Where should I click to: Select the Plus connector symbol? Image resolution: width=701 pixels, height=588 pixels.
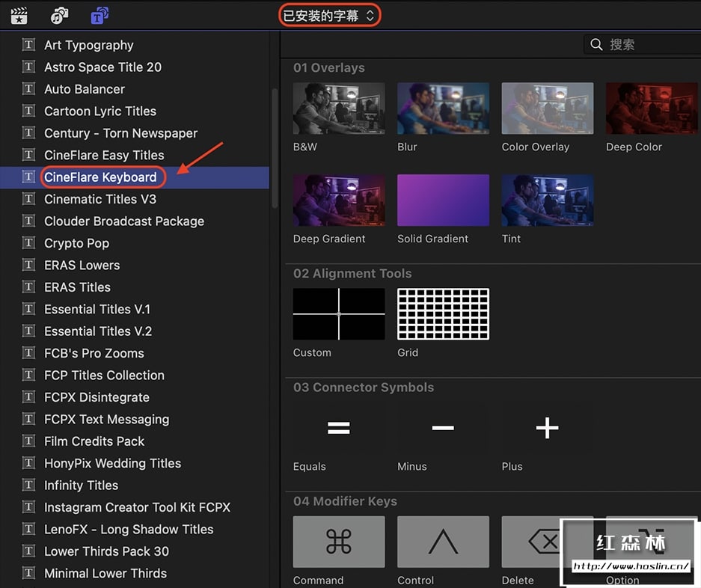pyautogui.click(x=547, y=428)
